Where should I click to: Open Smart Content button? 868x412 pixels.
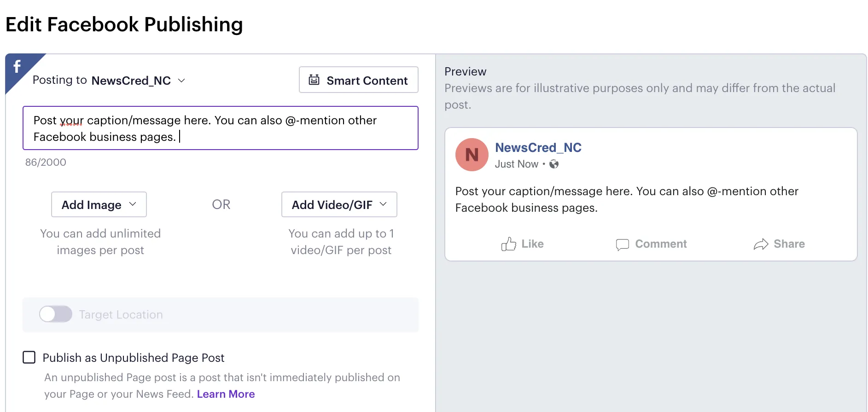click(x=358, y=80)
